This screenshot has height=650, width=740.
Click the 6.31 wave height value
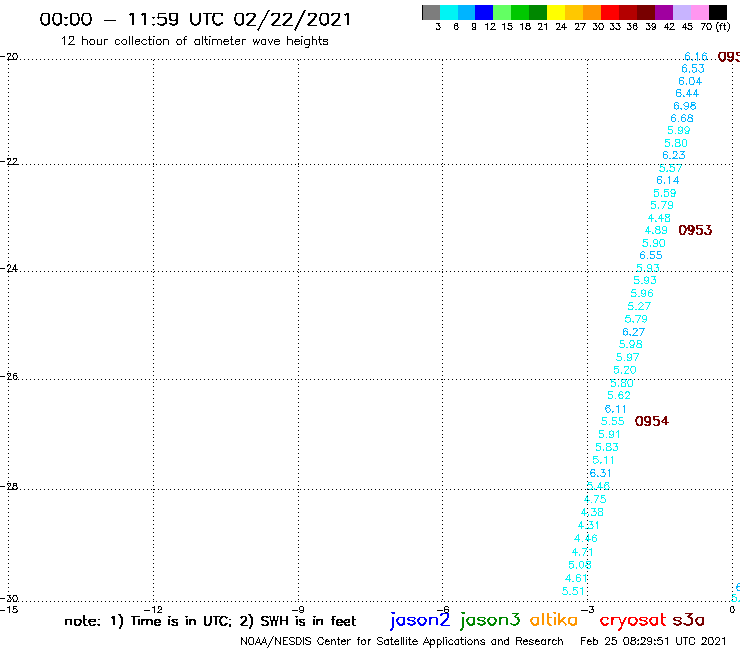click(x=600, y=473)
